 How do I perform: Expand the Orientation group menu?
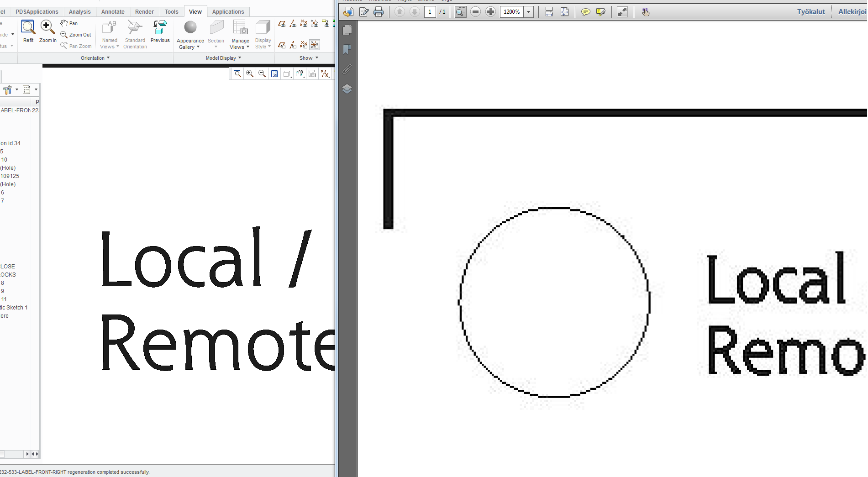pos(95,58)
